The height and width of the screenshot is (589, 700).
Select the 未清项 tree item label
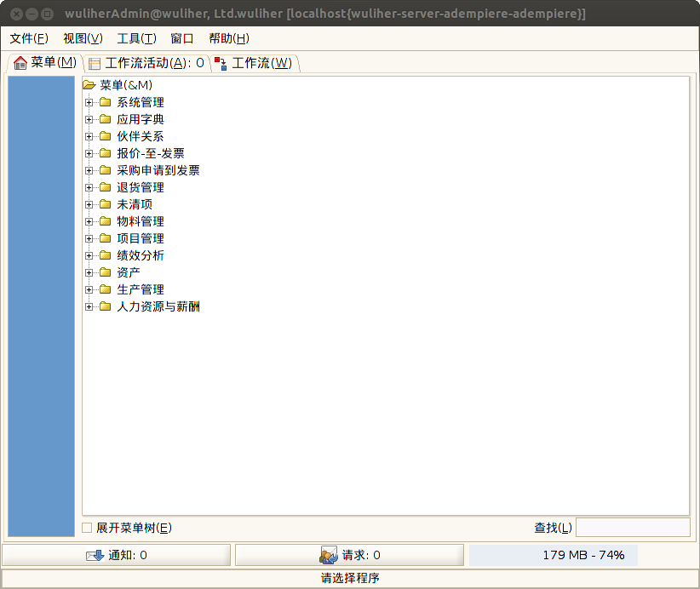[135, 204]
